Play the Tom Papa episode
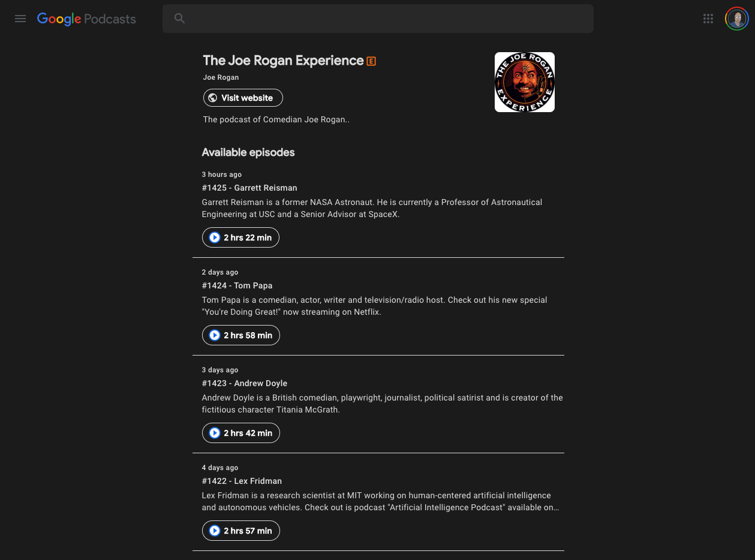Viewport: 755px width, 560px height. tap(241, 335)
